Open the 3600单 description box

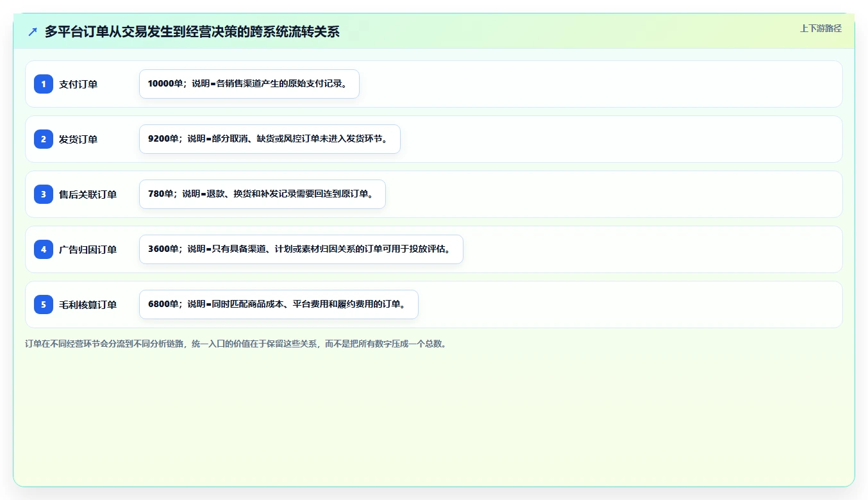pos(301,249)
